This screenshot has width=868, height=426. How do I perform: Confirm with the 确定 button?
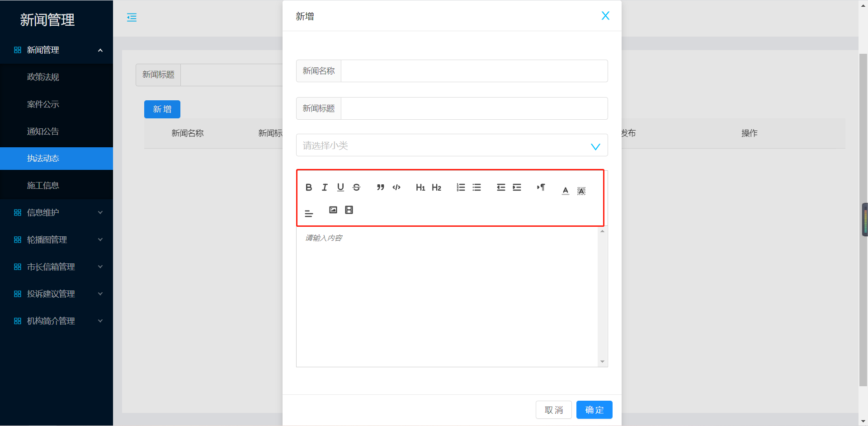coord(594,410)
